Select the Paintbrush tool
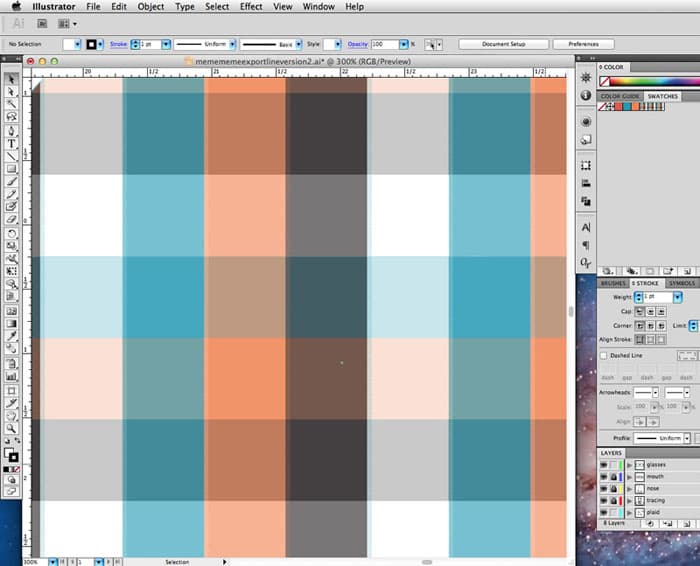Image resolution: width=700 pixels, height=566 pixels. click(x=11, y=181)
